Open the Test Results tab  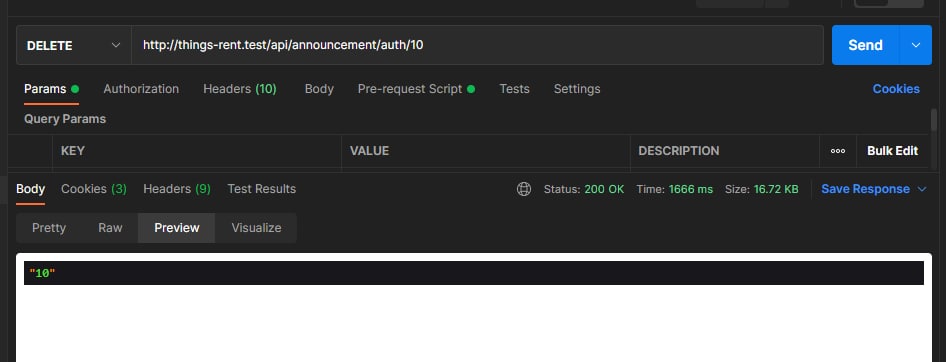pyautogui.click(x=262, y=189)
